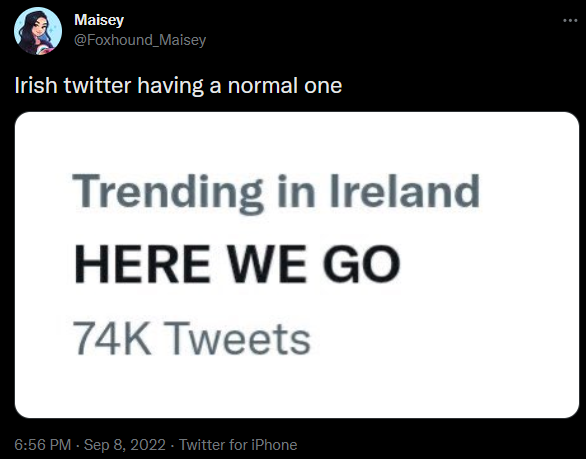The image size is (586, 459).
Task: Click the word iPhone in the footer
Action: click(x=274, y=445)
